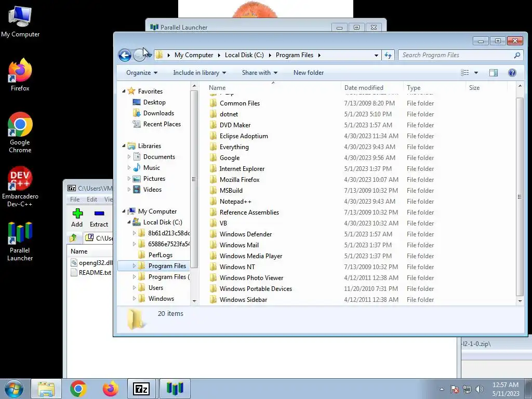Click navigation pane scroll up arrow
Screen dimensions: 532x399
coord(194,86)
